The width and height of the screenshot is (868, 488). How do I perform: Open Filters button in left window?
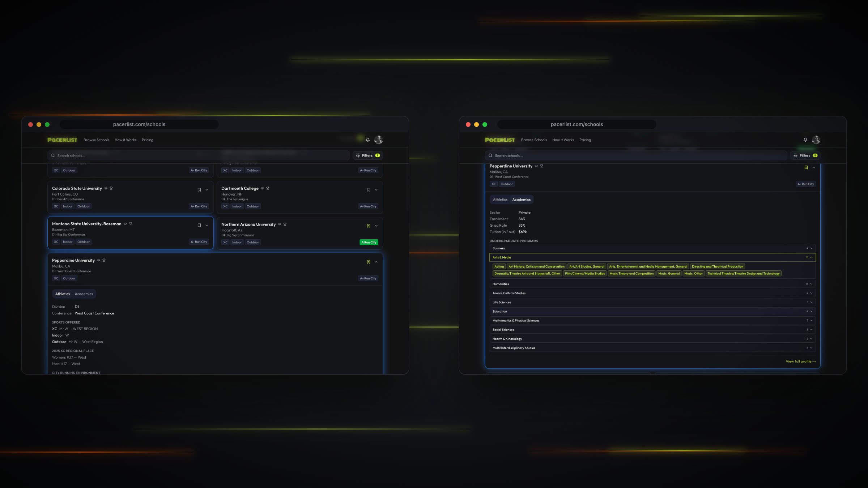(x=368, y=155)
